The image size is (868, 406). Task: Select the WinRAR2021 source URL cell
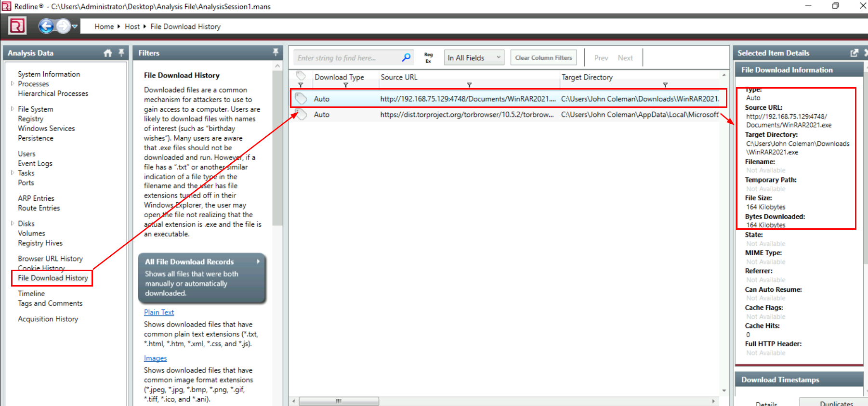(x=468, y=99)
